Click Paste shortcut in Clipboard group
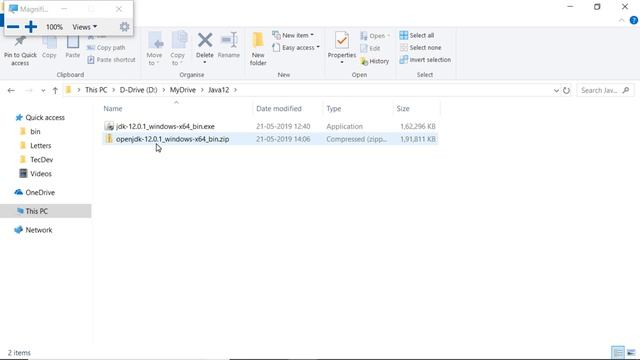Screen dimensions: 640x360 [x=111, y=60]
